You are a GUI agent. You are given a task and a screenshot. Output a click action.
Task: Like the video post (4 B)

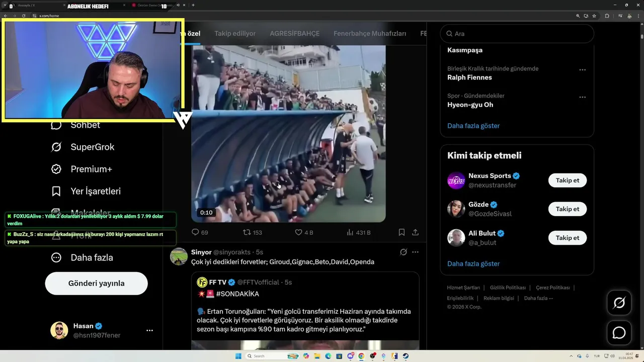(298, 232)
